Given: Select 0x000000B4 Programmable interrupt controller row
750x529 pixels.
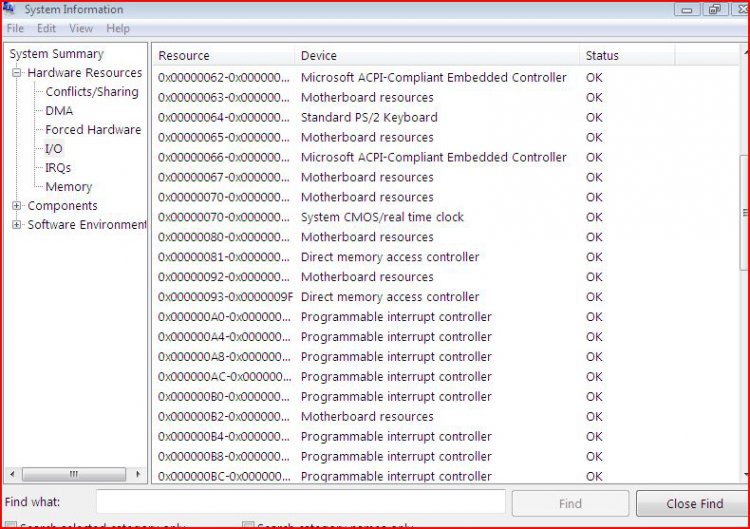Looking at the screenshot, I should coord(380,437).
